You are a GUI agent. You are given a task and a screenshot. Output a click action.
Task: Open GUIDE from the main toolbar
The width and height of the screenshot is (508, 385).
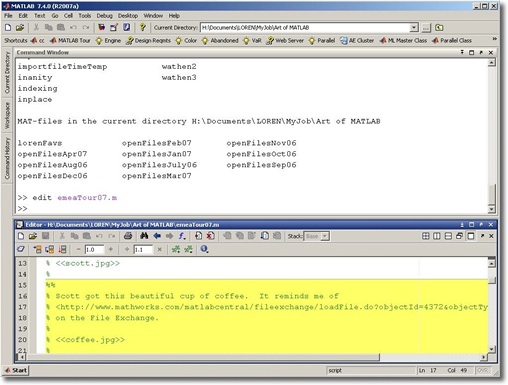pos(114,28)
